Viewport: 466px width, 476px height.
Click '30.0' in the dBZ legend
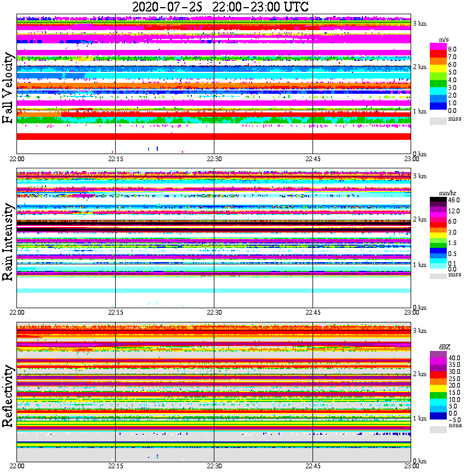coord(454,372)
